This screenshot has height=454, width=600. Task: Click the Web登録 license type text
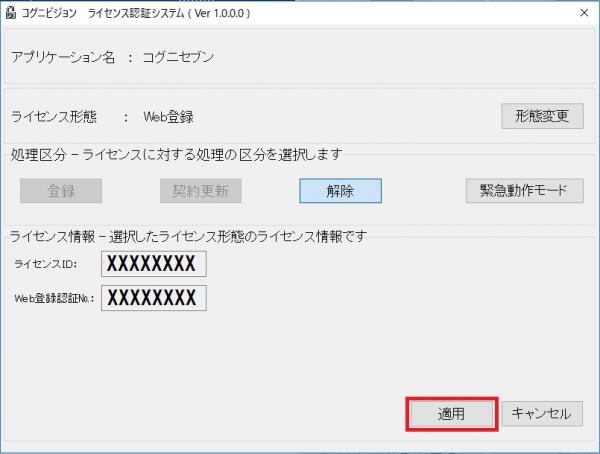tap(168, 117)
